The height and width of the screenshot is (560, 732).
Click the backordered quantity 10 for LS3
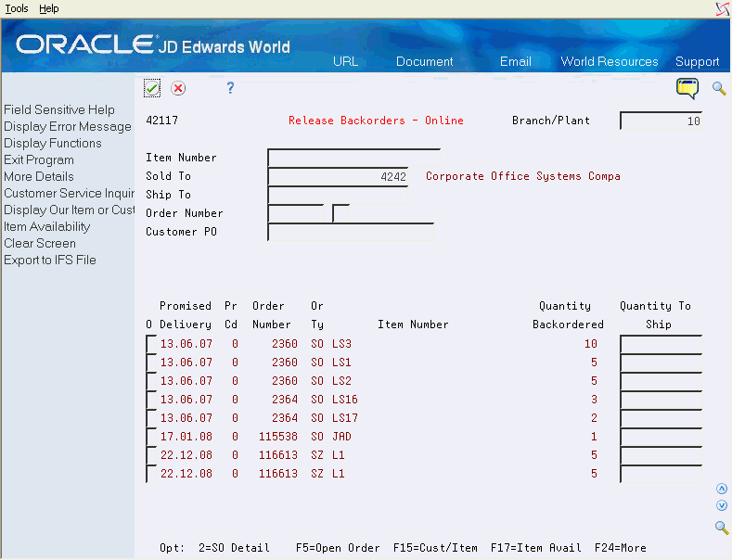(591, 344)
